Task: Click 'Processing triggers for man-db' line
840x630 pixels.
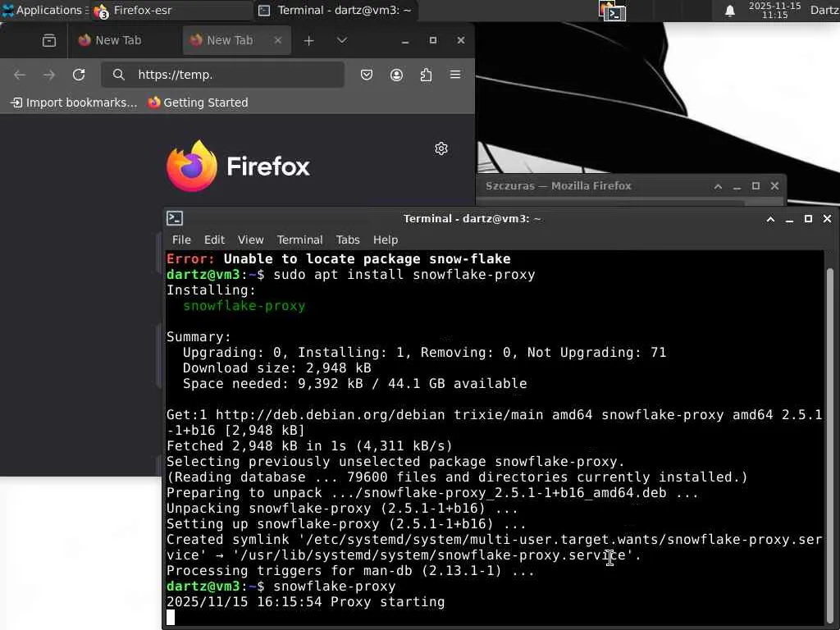Action: (x=350, y=571)
